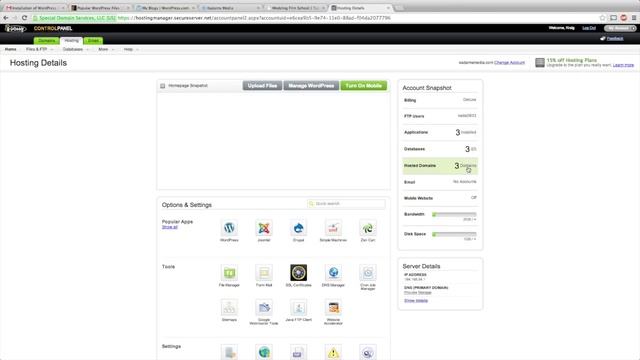Screen dimensions: 640x360
Task: Open the Mobile Website snapshot row
Action: click(440, 198)
